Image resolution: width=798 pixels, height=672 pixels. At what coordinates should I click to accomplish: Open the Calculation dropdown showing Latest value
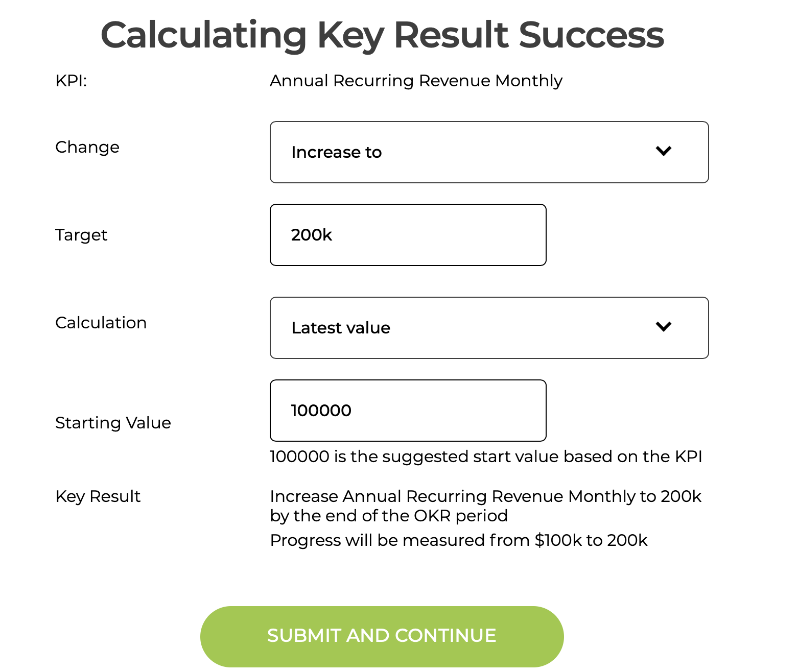[489, 328]
